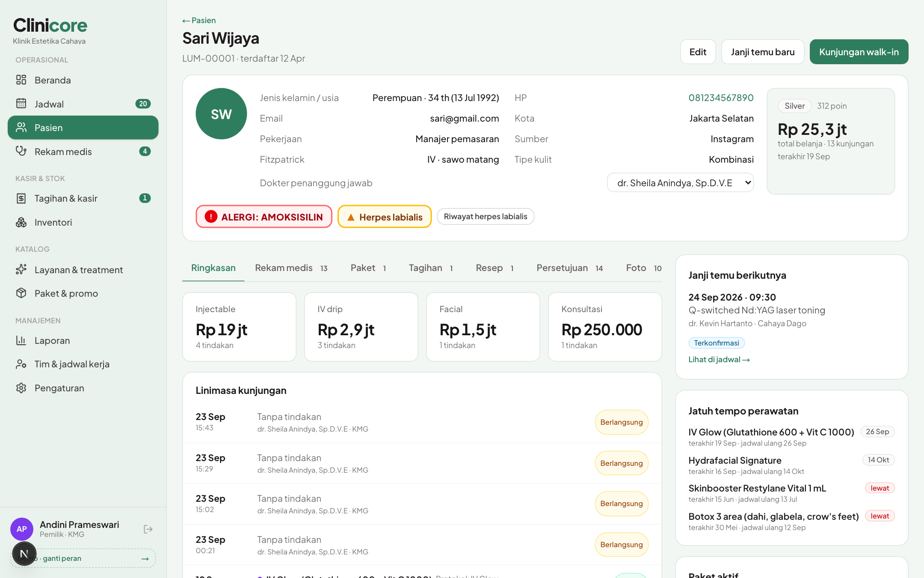This screenshot has width=924, height=578.
Task: Switch to the Ringkasan tab
Action: tap(213, 268)
